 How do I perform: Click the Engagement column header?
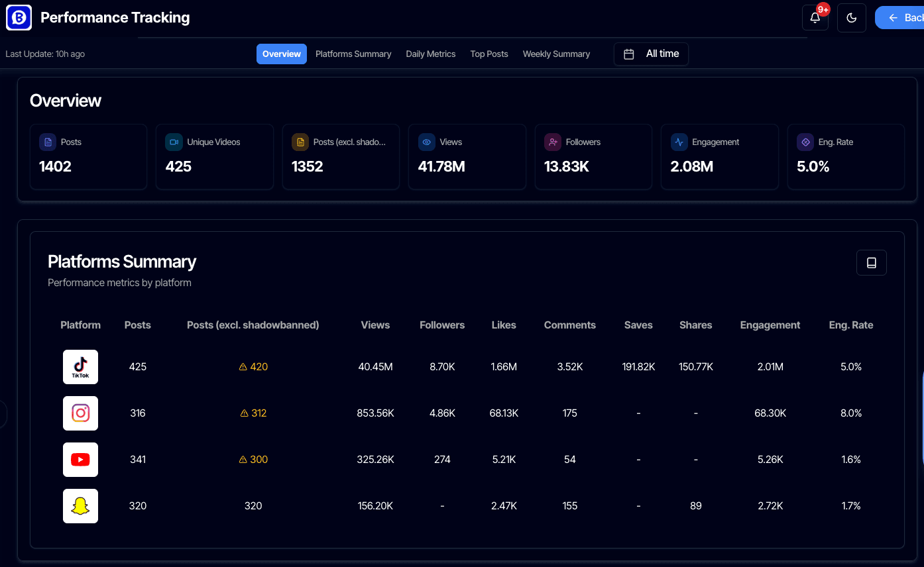click(770, 325)
